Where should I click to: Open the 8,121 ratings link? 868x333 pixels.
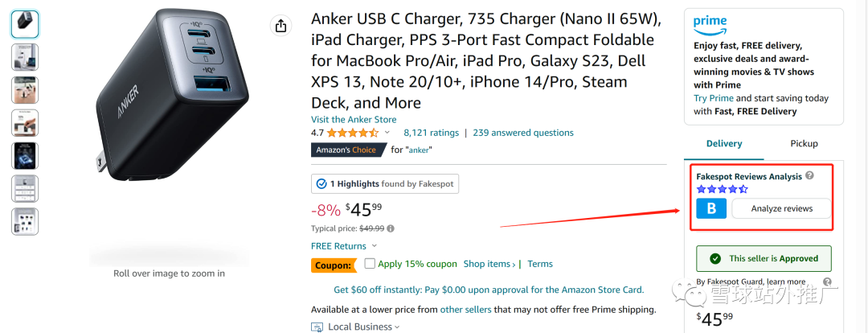click(x=432, y=133)
